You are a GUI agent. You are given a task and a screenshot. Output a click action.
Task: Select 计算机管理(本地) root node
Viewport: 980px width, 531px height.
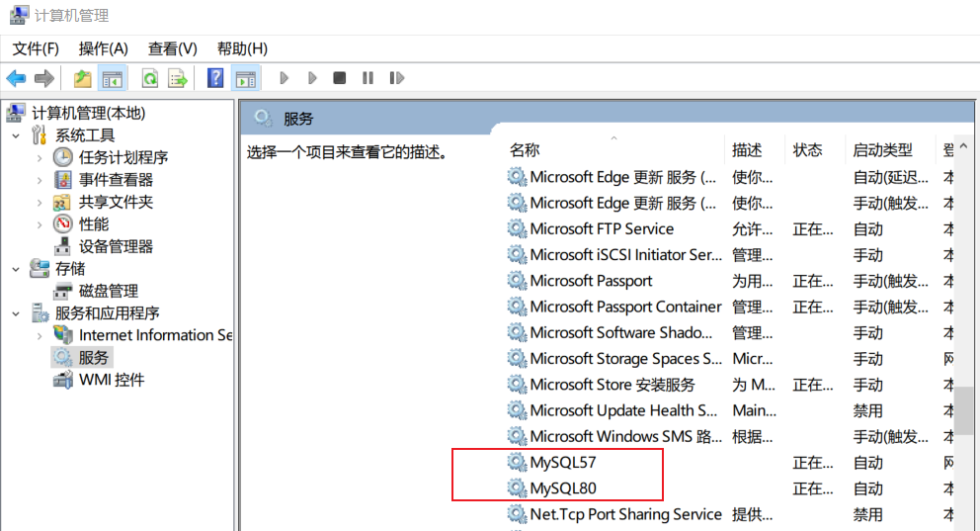pos(89,113)
